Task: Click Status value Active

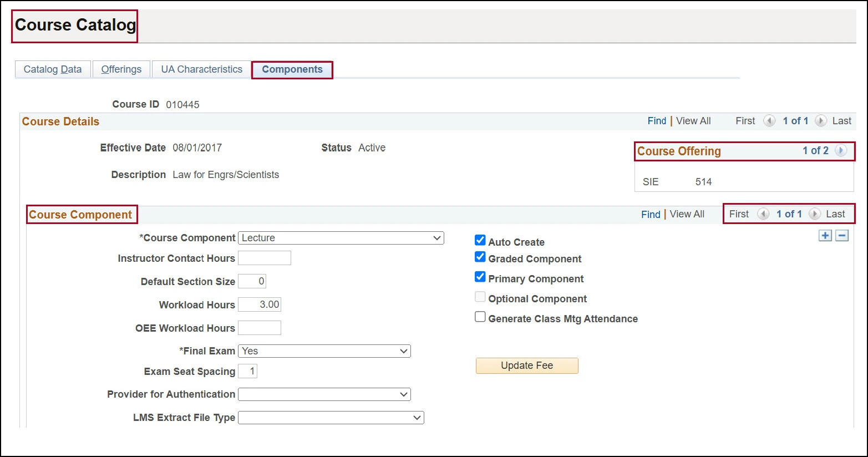Action: coord(372,148)
